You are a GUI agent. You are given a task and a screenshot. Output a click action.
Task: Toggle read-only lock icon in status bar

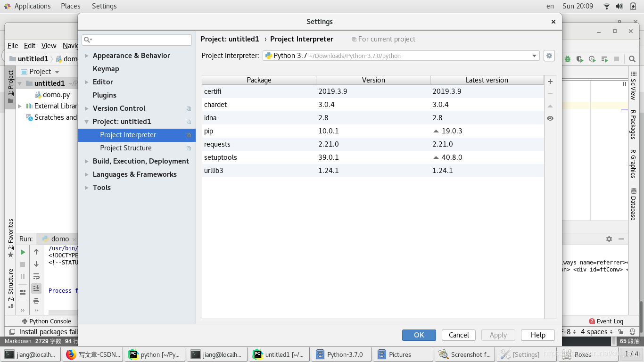(x=620, y=332)
